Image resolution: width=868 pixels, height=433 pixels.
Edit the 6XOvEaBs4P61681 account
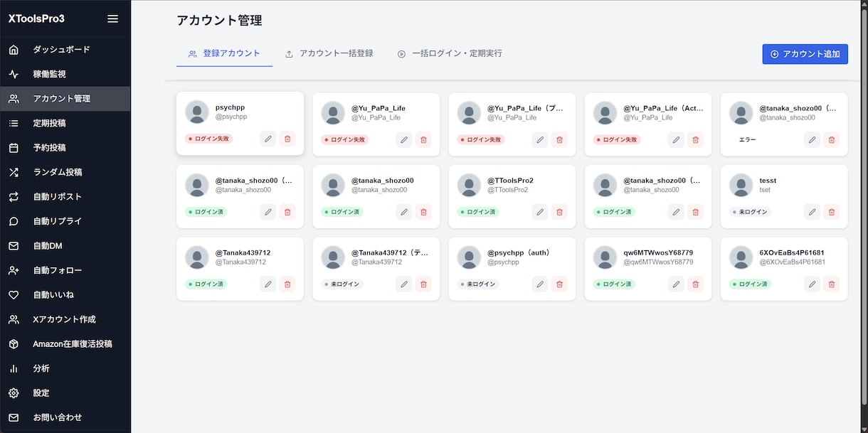pos(812,284)
